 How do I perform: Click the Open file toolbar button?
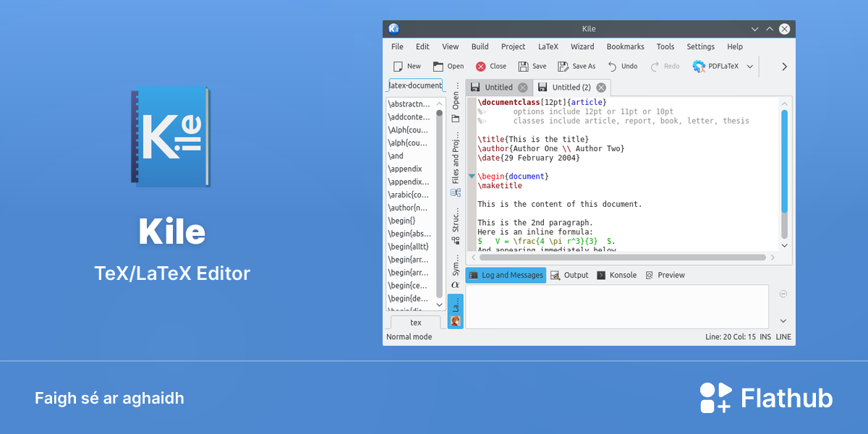click(x=448, y=66)
